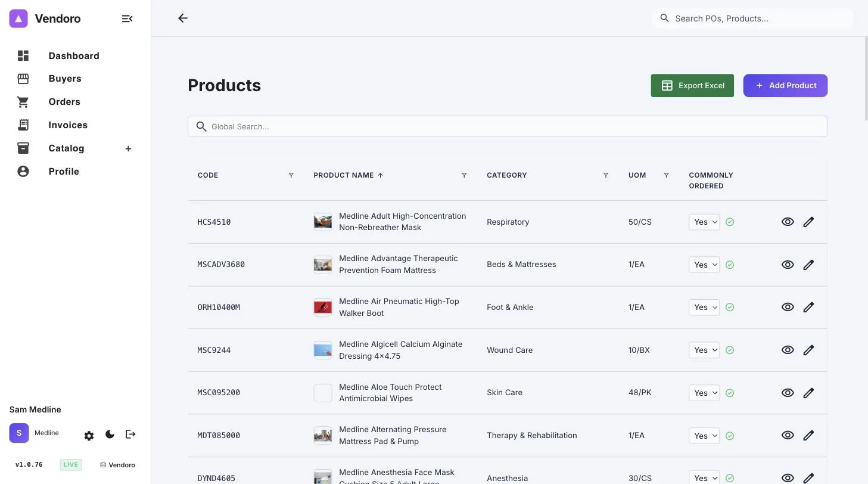Viewport: 868px width, 484px height.
Task: Open the Profile page
Action: pyautogui.click(x=64, y=172)
